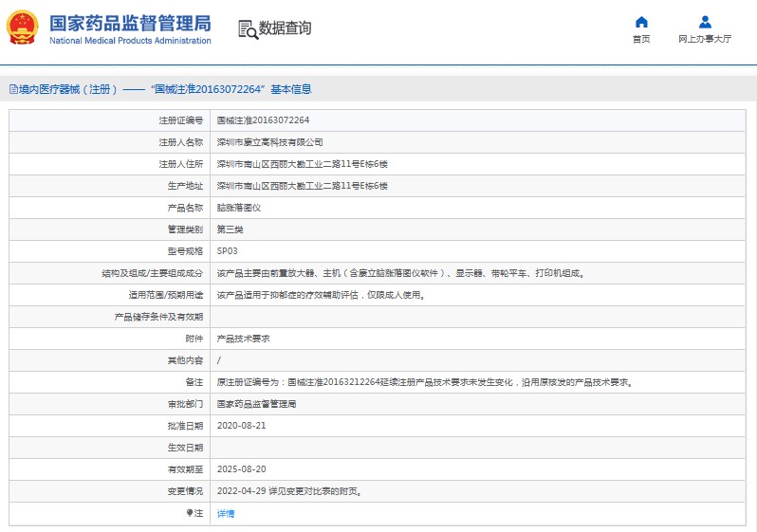Click the 2022-04-29 change record text
This screenshot has height=532, width=757.
click(x=289, y=491)
